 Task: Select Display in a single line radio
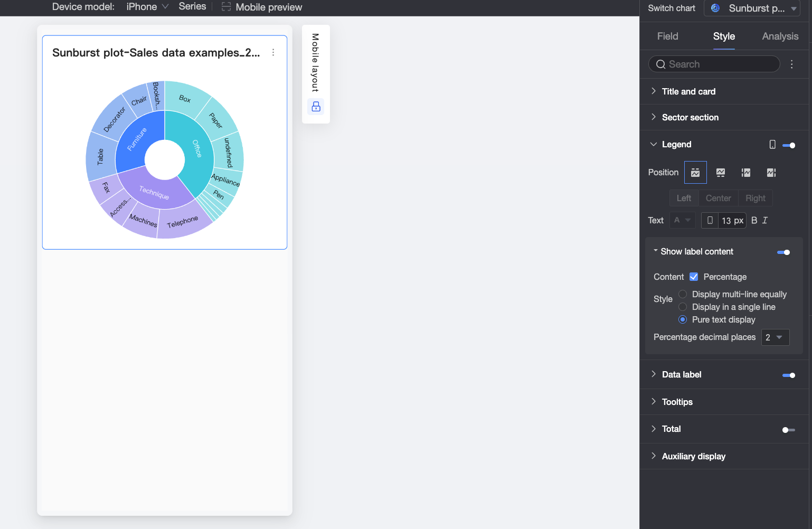(x=683, y=307)
